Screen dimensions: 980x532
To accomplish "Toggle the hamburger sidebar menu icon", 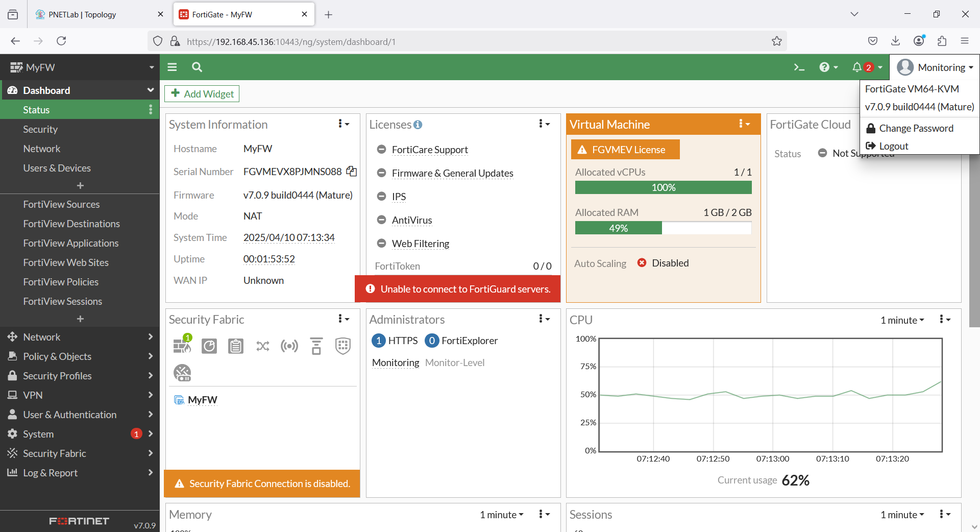I will [x=172, y=67].
